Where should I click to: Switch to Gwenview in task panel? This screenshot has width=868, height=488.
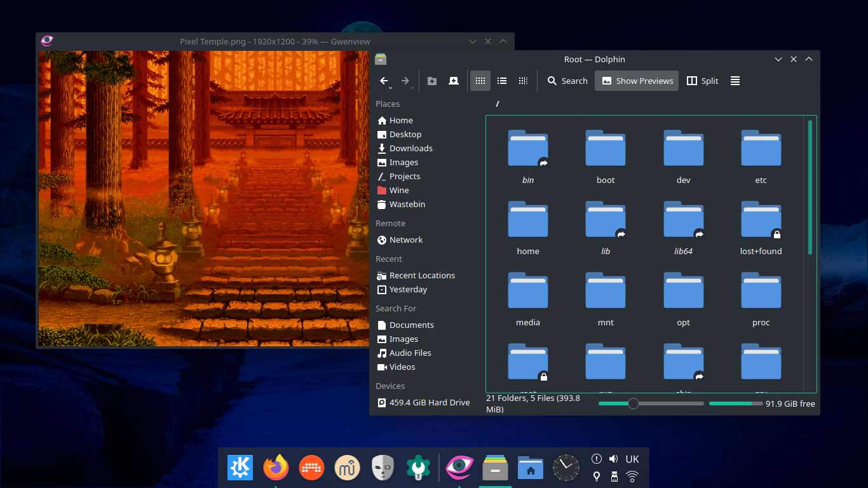[460, 468]
